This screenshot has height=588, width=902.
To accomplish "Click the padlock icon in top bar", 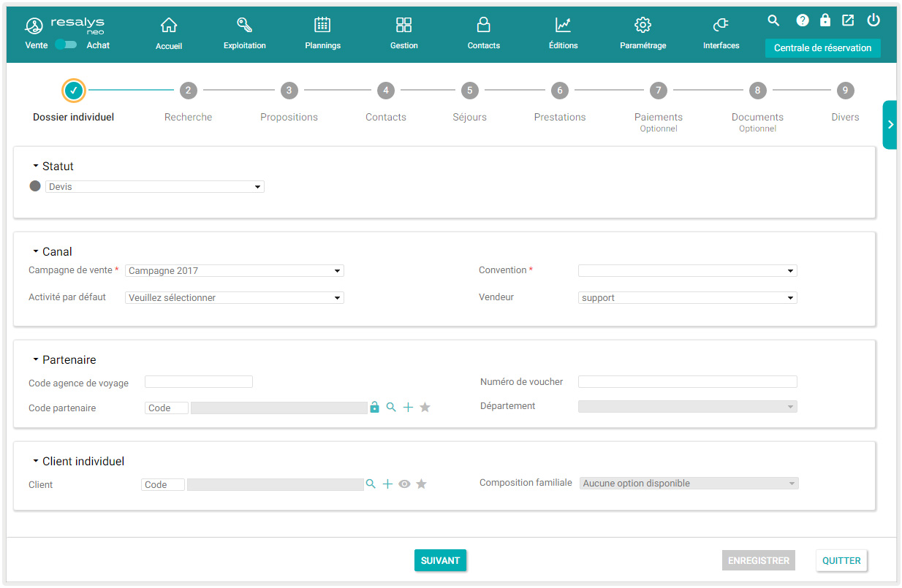I will pos(825,20).
